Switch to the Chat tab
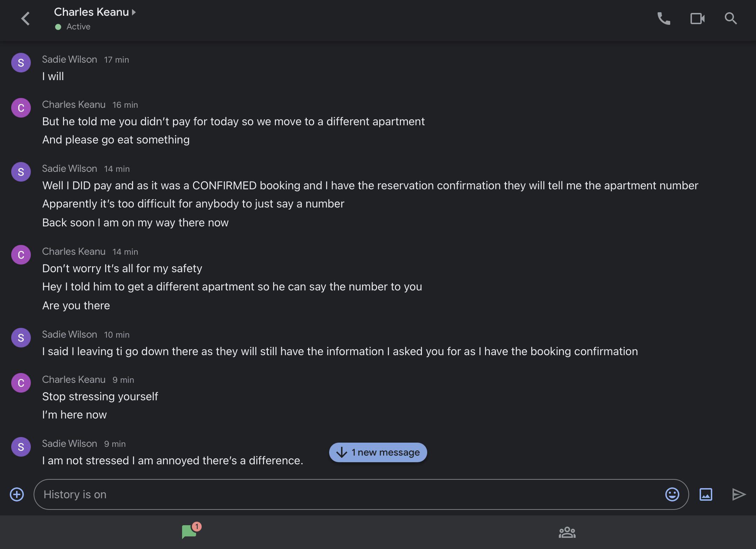Image resolution: width=756 pixels, height=549 pixels. pos(189,532)
